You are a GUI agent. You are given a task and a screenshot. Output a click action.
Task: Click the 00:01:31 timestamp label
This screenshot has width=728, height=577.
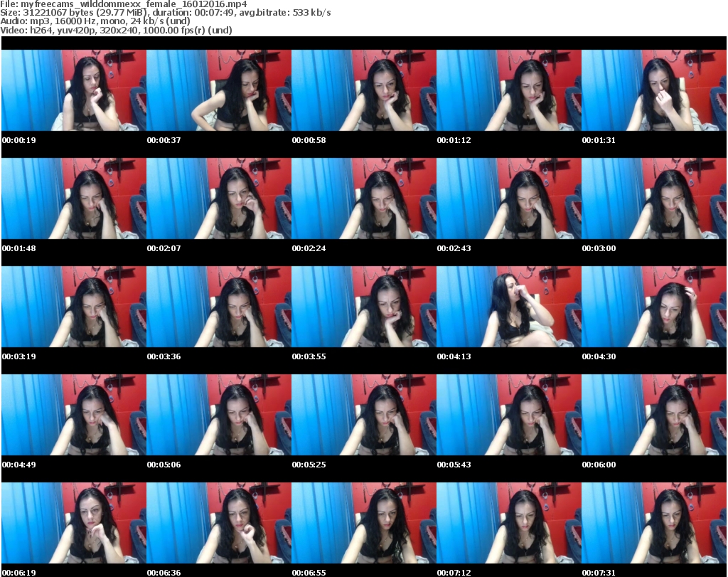point(599,140)
